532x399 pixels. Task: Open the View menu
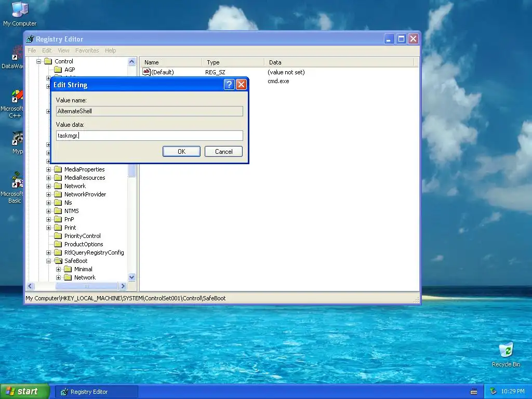(63, 50)
